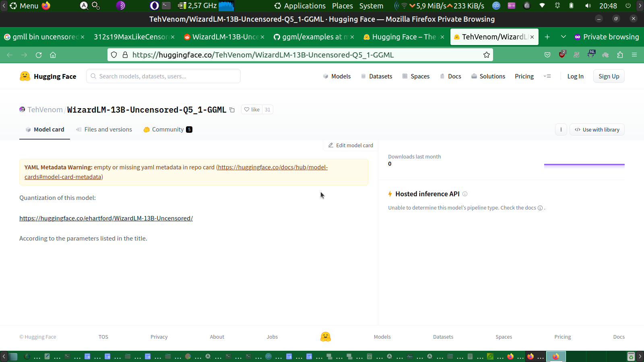The height and width of the screenshot is (362, 644).
Task: Visit the Pricing page from the header
Action: [524, 76]
